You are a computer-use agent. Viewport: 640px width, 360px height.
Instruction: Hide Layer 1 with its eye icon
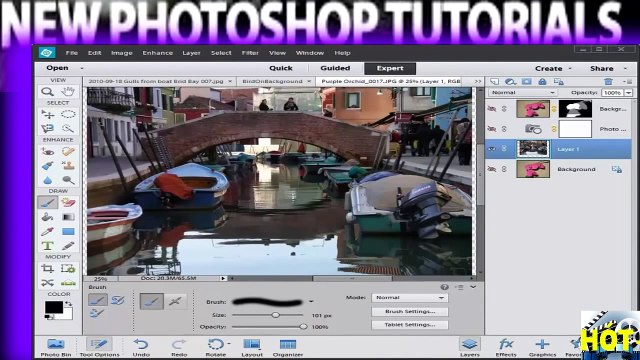492,149
